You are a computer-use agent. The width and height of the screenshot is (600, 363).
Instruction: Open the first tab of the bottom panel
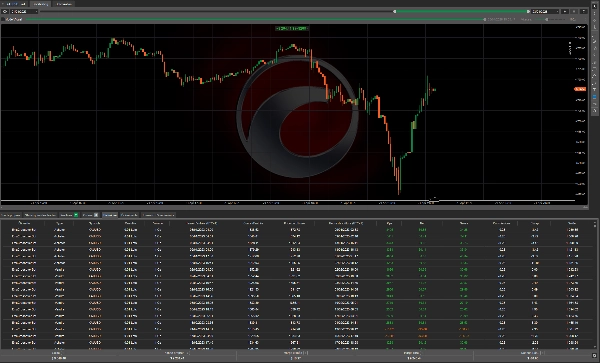11,215
